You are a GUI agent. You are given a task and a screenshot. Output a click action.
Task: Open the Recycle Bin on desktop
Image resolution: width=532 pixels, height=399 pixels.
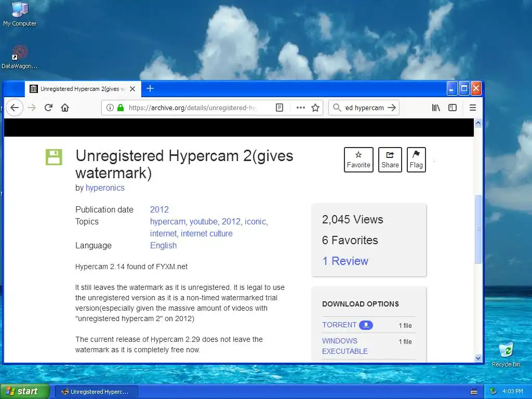(506, 354)
